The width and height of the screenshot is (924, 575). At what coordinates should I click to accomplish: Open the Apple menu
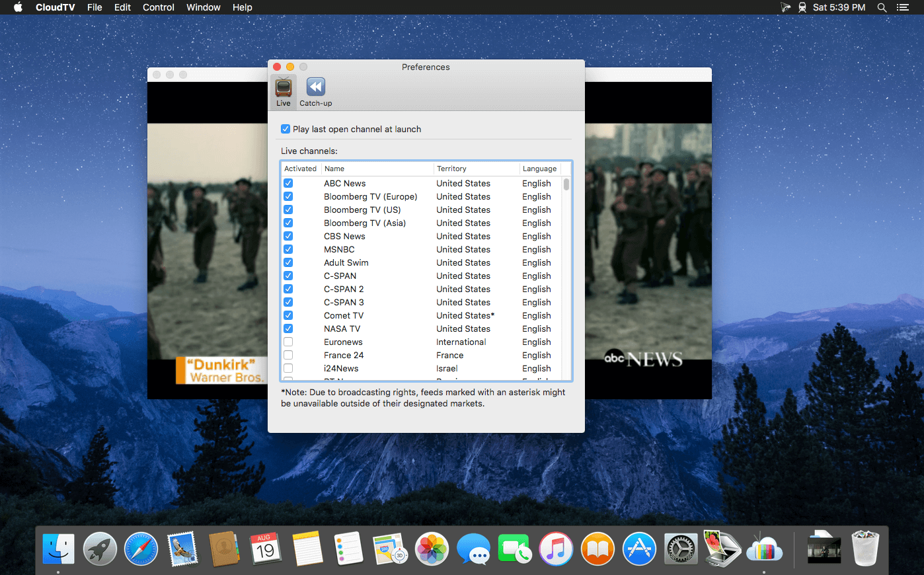pos(18,7)
